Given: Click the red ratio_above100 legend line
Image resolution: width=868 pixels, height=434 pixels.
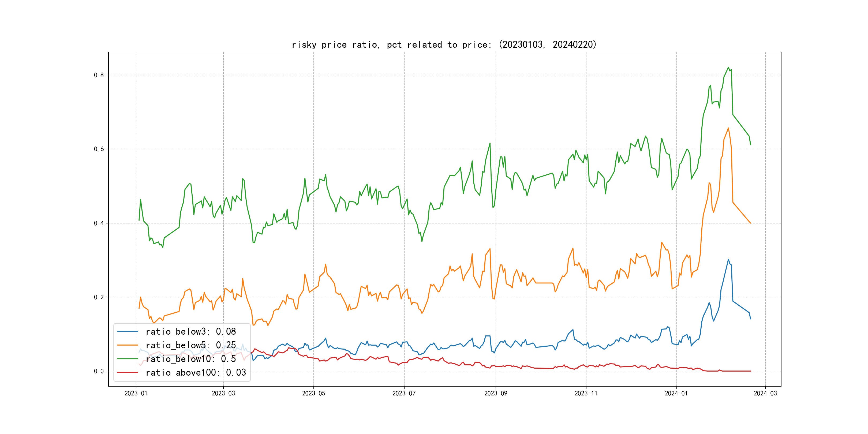Looking at the screenshot, I should [127, 372].
